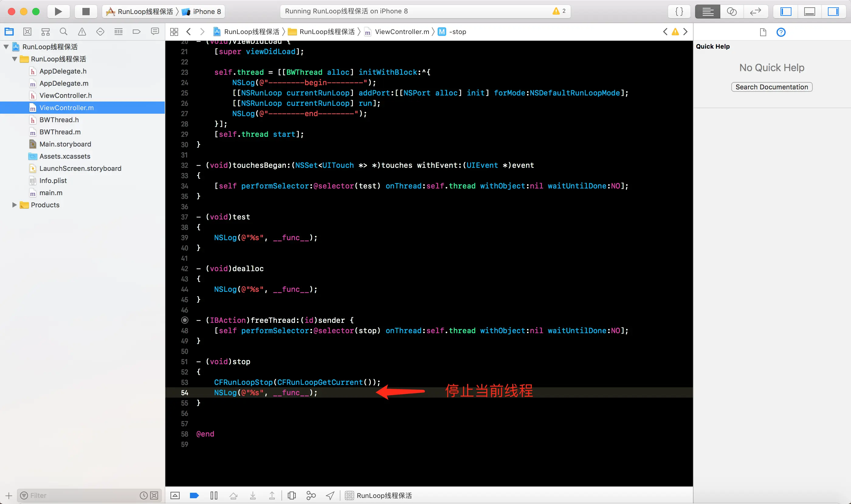Show the Breakpoint navigator
Screen dimensions: 851x504
coord(136,32)
